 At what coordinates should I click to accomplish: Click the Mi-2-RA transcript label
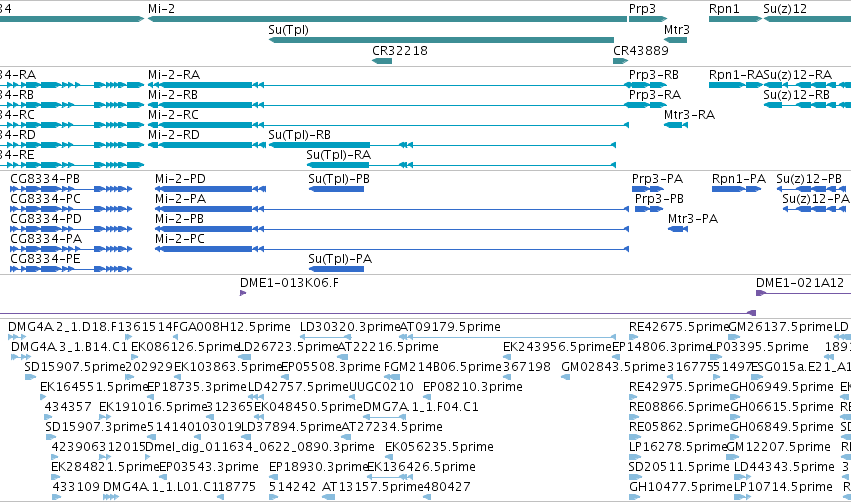click(x=174, y=74)
